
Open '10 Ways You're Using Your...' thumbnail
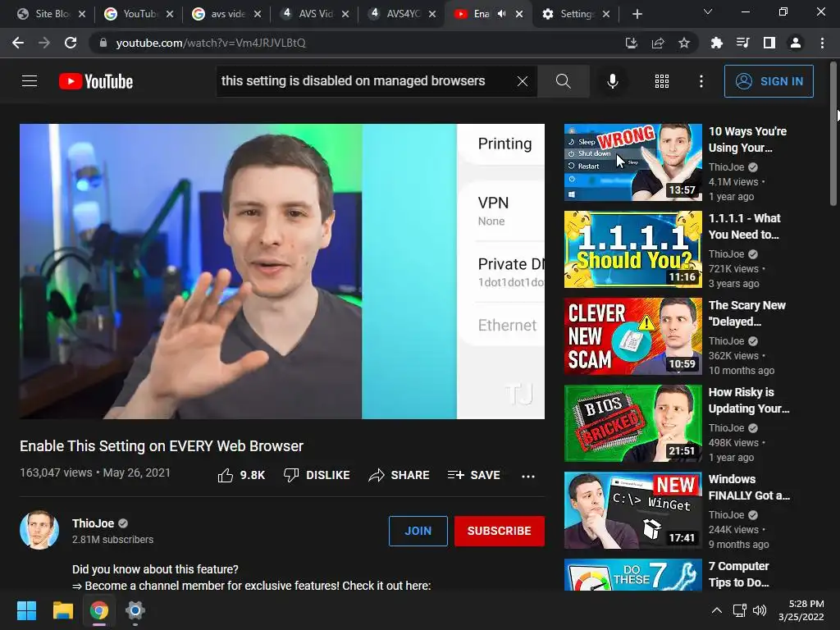(x=632, y=162)
